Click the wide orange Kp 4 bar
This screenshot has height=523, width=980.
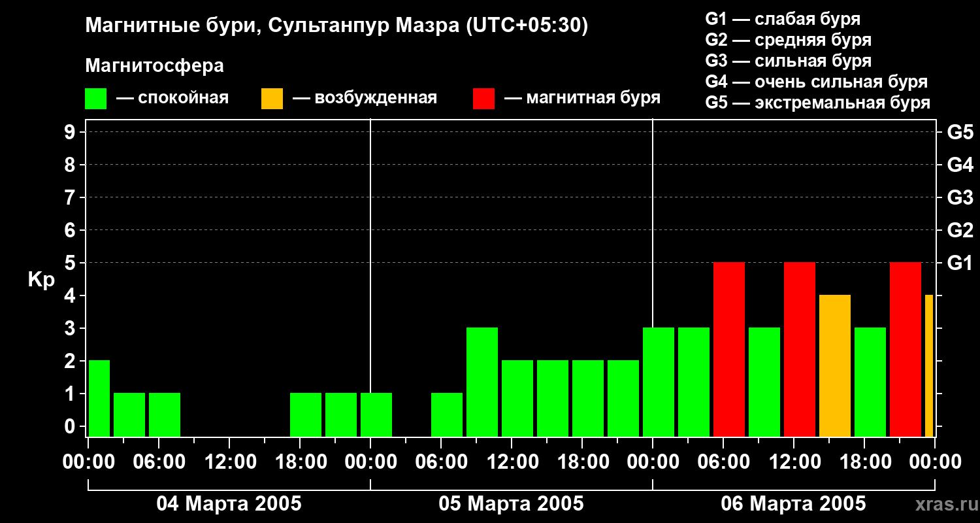tap(835, 365)
